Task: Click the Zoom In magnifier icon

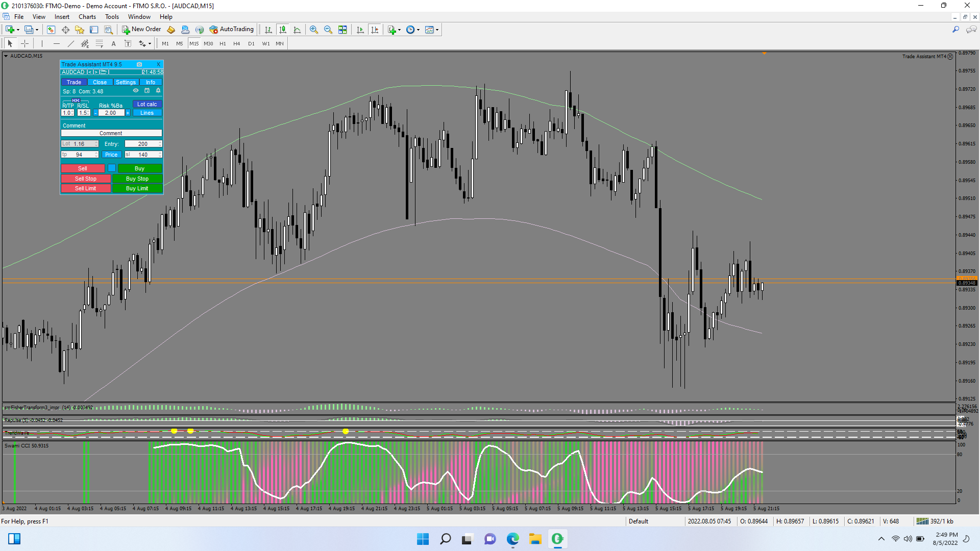Action: pyautogui.click(x=314, y=30)
